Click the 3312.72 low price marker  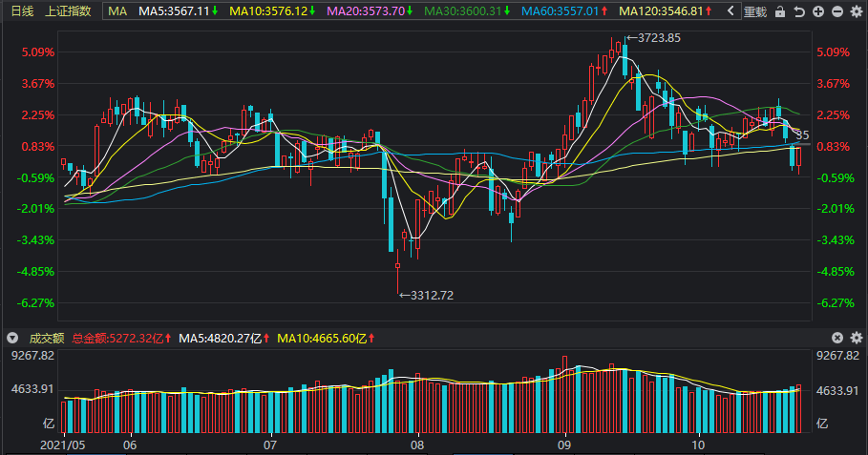point(426,295)
